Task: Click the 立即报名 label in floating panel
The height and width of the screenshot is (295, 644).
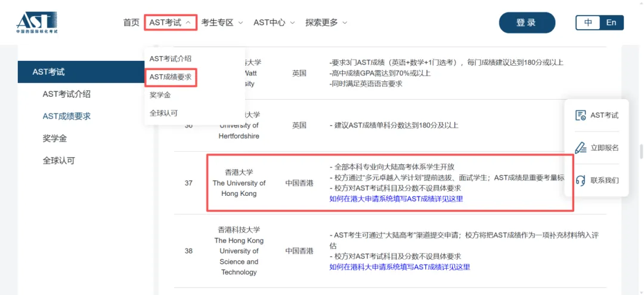Action: point(605,148)
